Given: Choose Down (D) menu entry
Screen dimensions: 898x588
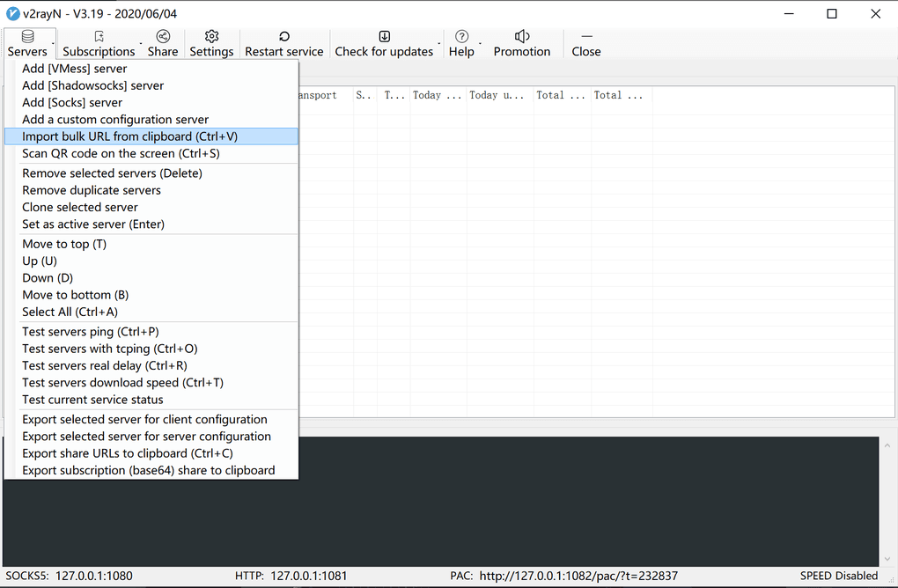Looking at the screenshot, I should pos(151,277).
